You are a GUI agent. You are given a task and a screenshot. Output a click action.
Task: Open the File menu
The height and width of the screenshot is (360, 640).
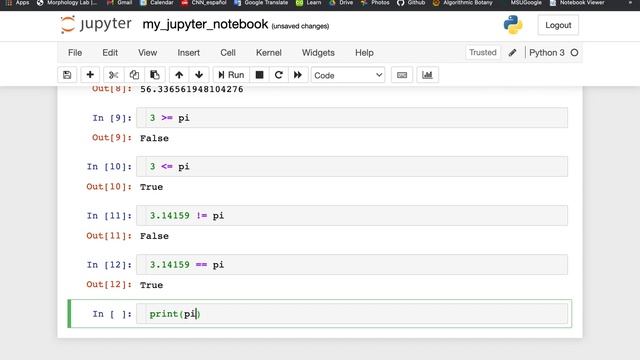pos(75,53)
